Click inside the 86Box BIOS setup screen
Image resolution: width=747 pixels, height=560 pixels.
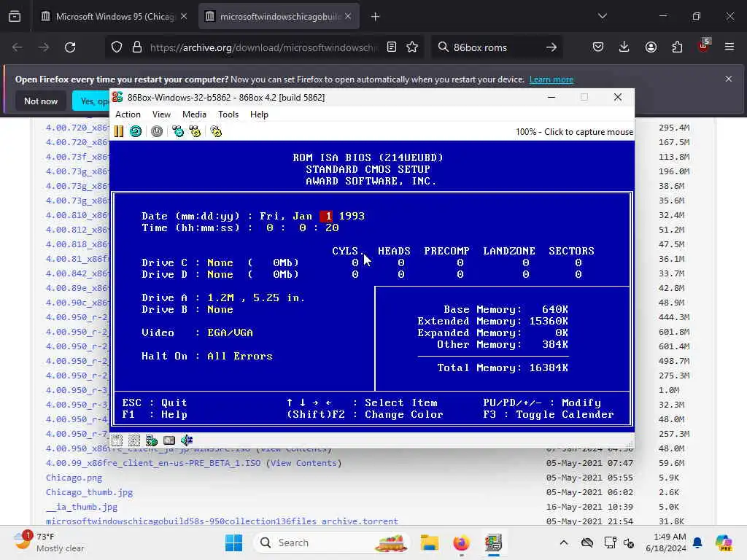[372, 286]
